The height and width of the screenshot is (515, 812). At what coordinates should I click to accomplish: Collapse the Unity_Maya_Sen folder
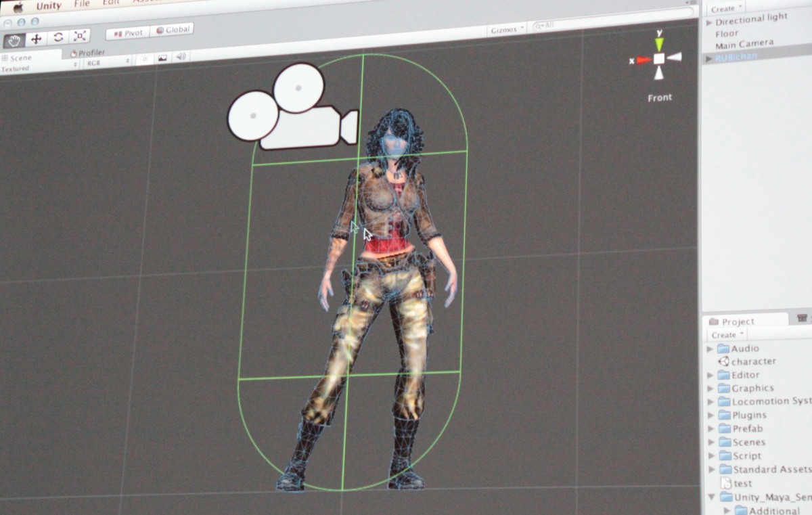[x=711, y=497]
